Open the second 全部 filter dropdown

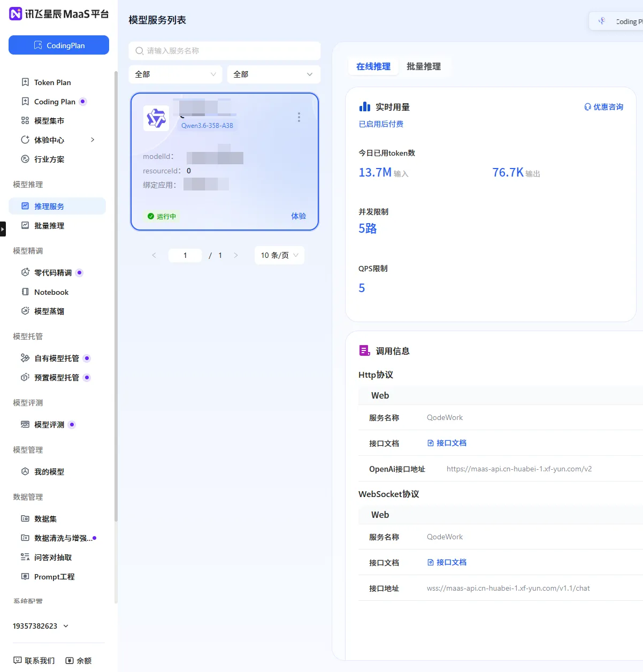(274, 74)
